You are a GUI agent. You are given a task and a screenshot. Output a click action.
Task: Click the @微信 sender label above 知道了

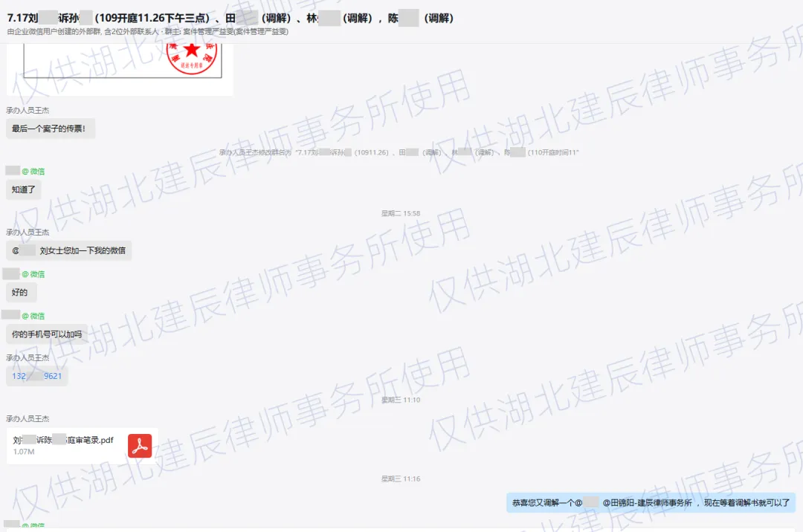tap(33, 172)
